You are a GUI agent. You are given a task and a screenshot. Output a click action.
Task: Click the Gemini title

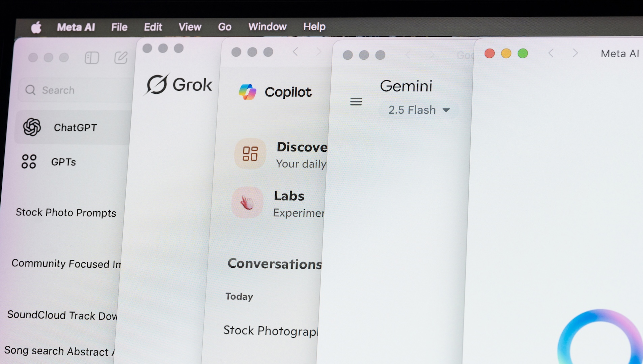(406, 86)
